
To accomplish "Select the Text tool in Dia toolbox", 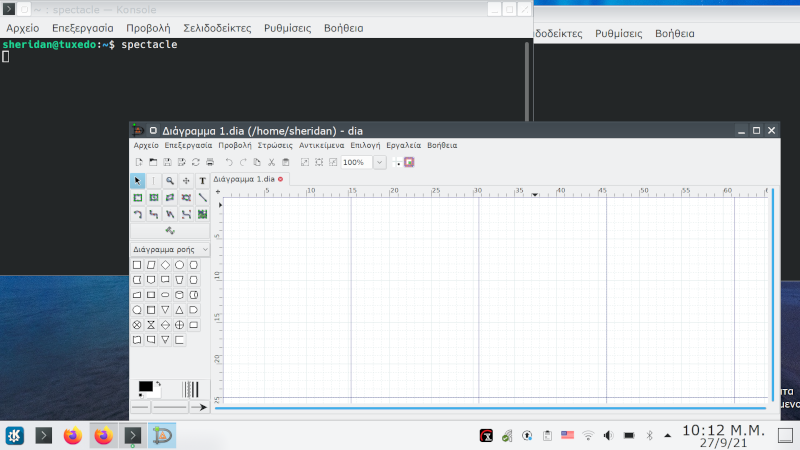I will point(202,181).
